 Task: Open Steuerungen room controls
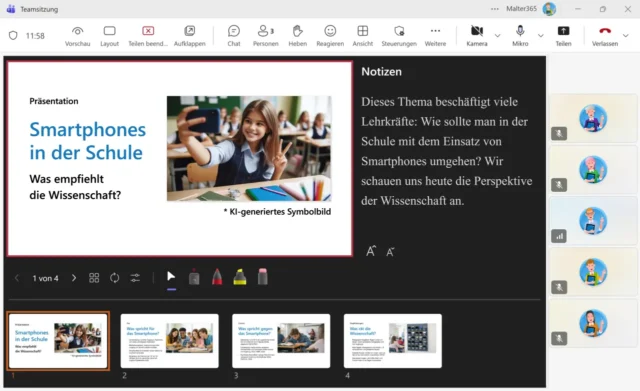coord(399,36)
